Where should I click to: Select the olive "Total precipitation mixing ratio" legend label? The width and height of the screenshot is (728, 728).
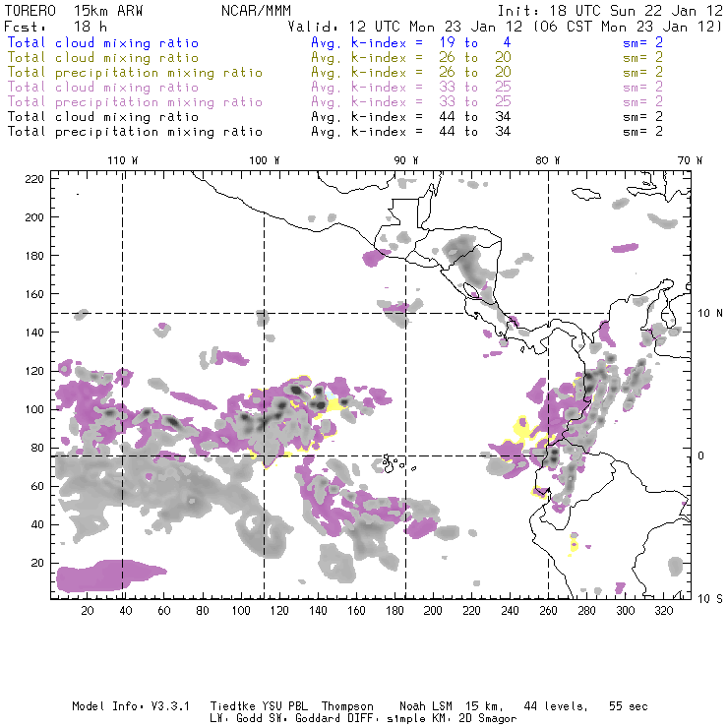[x=135, y=73]
